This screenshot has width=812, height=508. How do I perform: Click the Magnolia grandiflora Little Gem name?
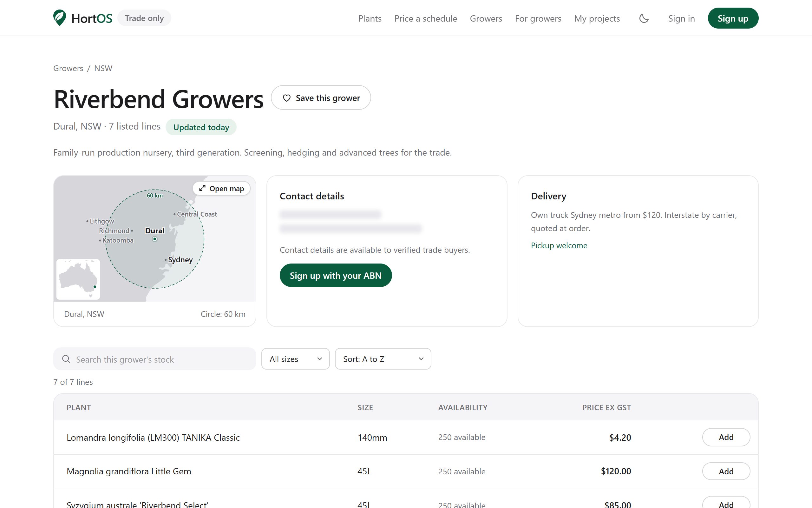pos(129,471)
